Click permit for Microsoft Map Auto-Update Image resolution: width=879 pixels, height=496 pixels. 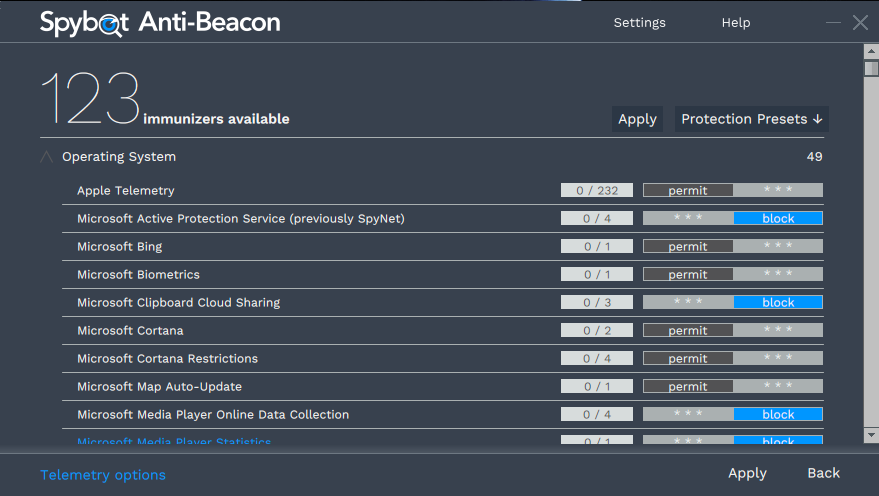(688, 386)
